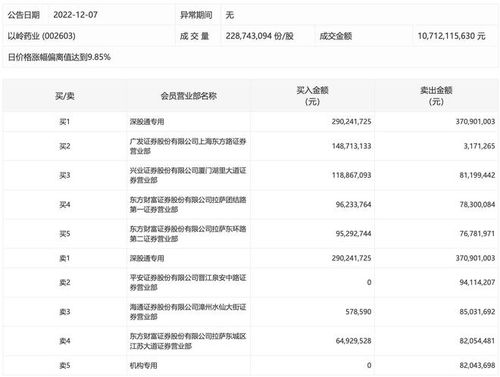Click buy amount 290,241,725 in 买1 row
Viewport: 500px width, 377px height.
pos(351,122)
